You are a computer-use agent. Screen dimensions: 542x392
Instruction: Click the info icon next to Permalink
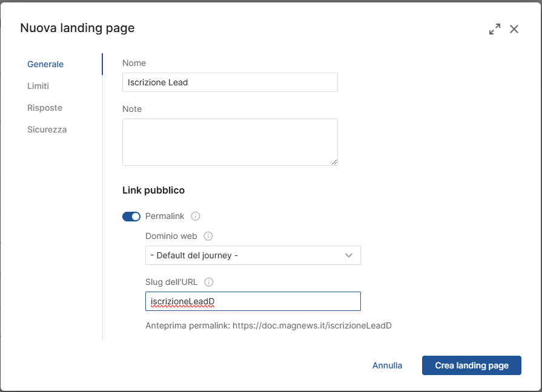coord(195,216)
